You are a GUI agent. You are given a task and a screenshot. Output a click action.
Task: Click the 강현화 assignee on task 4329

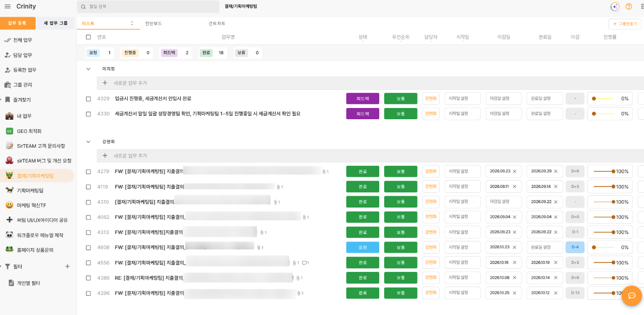pos(431,99)
